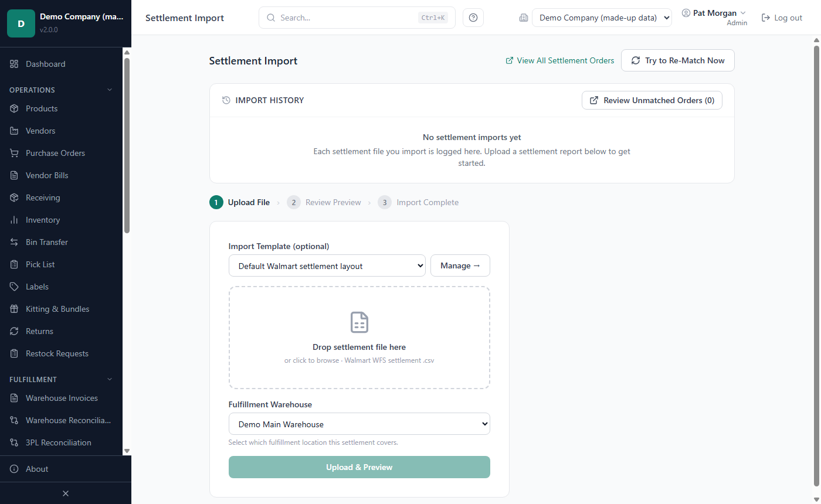Open the help question-mark icon
The height and width of the screenshot is (504, 821).
pyautogui.click(x=473, y=18)
